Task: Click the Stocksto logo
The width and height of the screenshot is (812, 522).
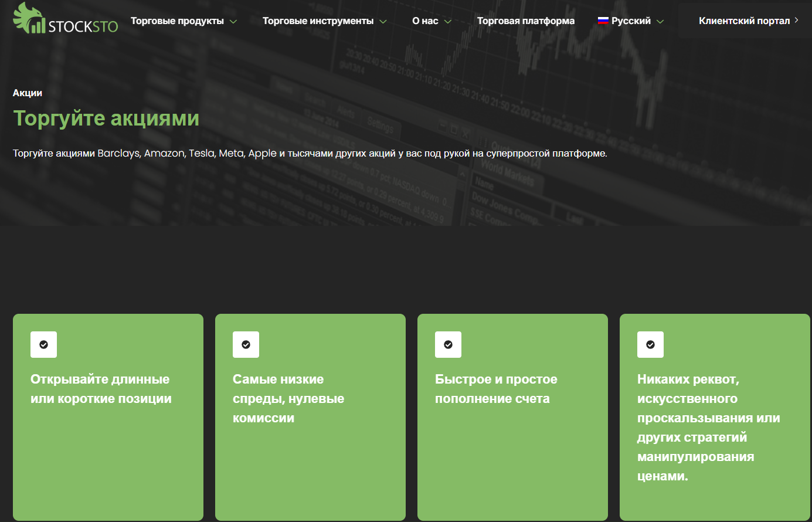Action: coord(65,19)
